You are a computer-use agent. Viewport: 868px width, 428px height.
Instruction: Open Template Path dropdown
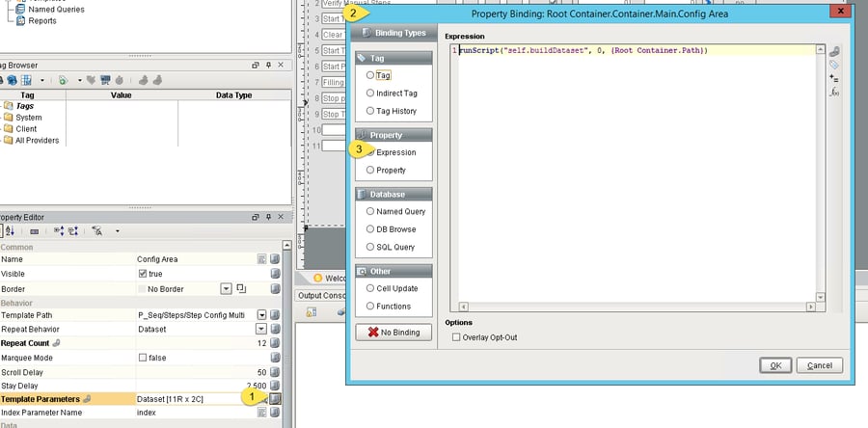[261, 314]
